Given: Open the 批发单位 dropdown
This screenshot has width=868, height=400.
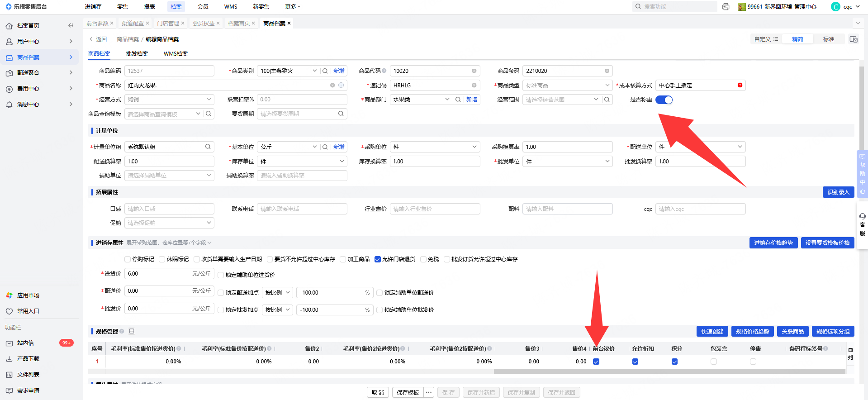Looking at the screenshot, I should [567, 161].
